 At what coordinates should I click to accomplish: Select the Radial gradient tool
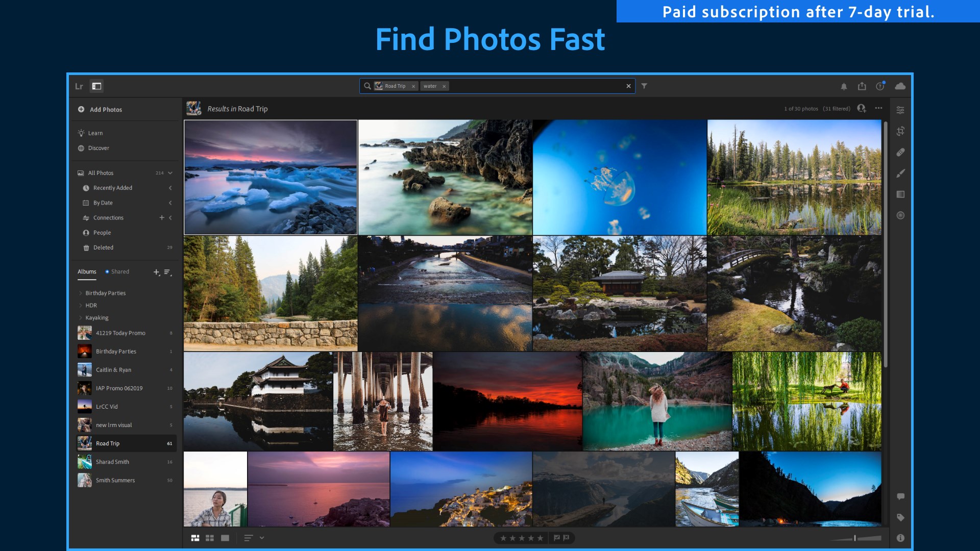[x=900, y=215]
